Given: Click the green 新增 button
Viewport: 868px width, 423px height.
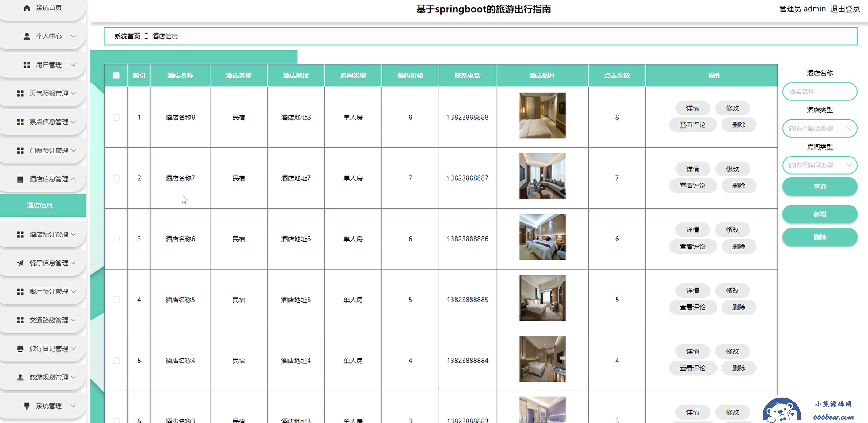Looking at the screenshot, I should click(820, 214).
